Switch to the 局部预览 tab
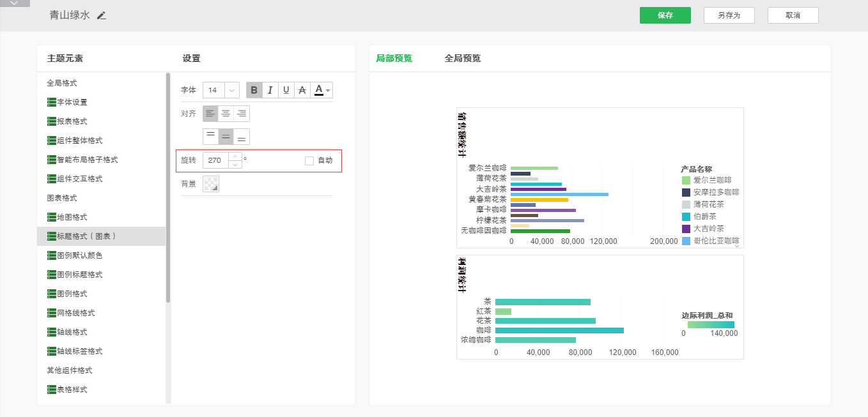The width and height of the screenshot is (868, 417). pos(394,58)
